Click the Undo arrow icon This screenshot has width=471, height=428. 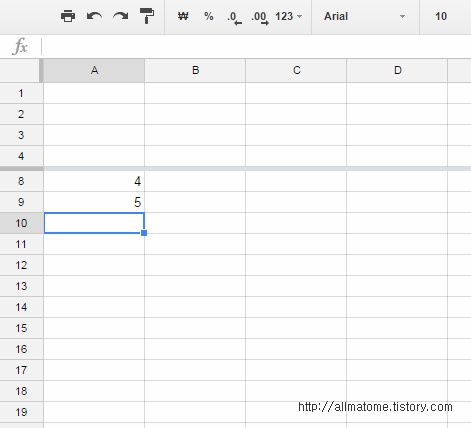(x=94, y=16)
